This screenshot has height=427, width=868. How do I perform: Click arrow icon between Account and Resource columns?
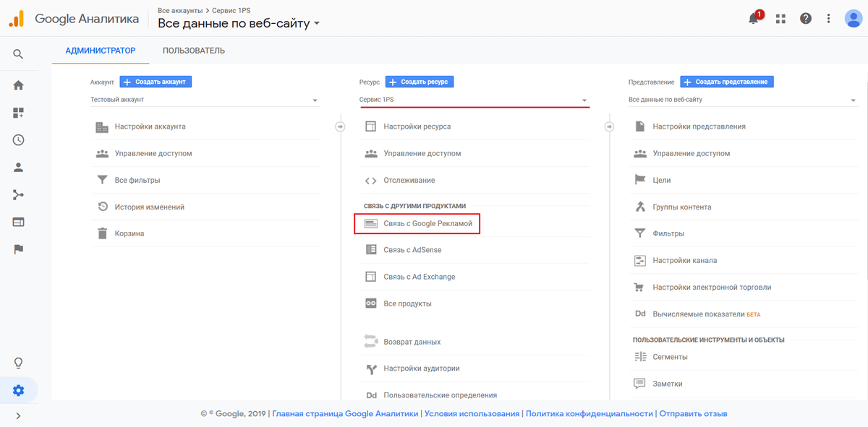click(x=340, y=126)
